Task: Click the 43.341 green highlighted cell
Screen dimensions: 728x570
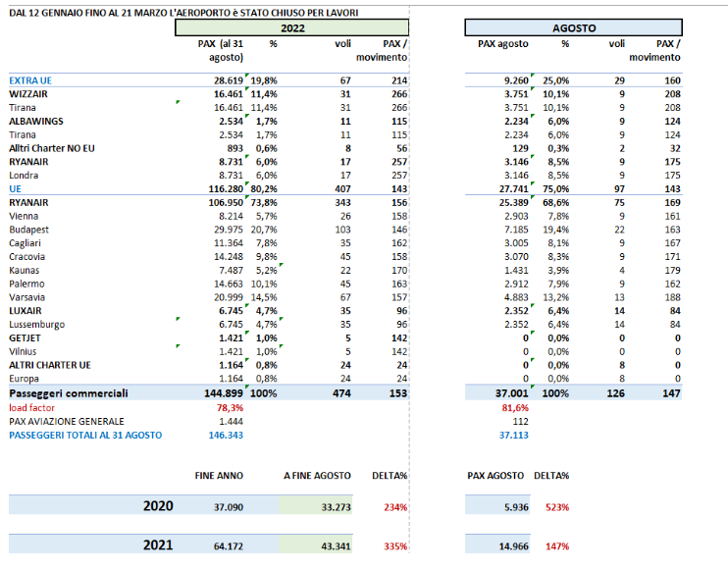Action: click(316, 545)
